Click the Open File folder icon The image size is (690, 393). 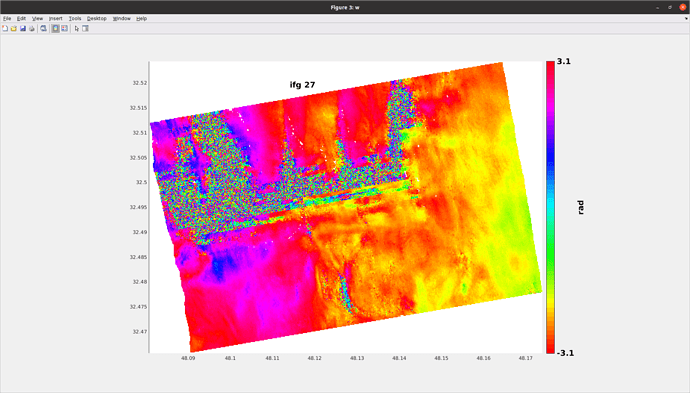tap(14, 29)
